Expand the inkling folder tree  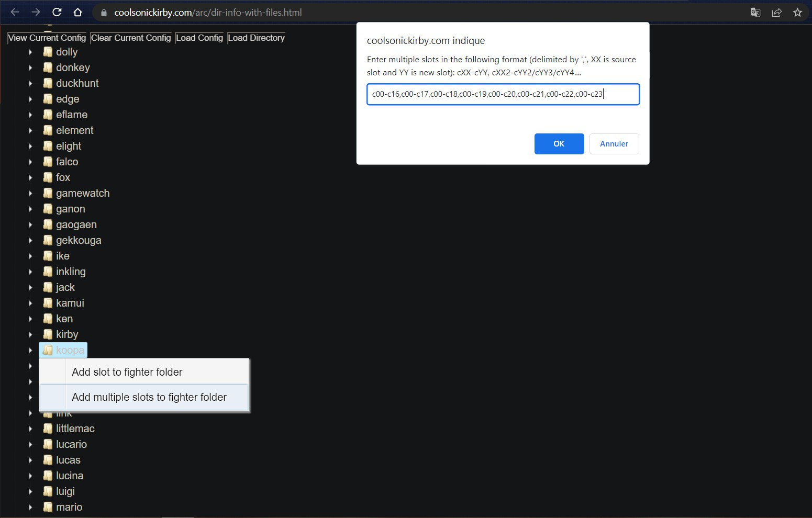click(x=30, y=272)
